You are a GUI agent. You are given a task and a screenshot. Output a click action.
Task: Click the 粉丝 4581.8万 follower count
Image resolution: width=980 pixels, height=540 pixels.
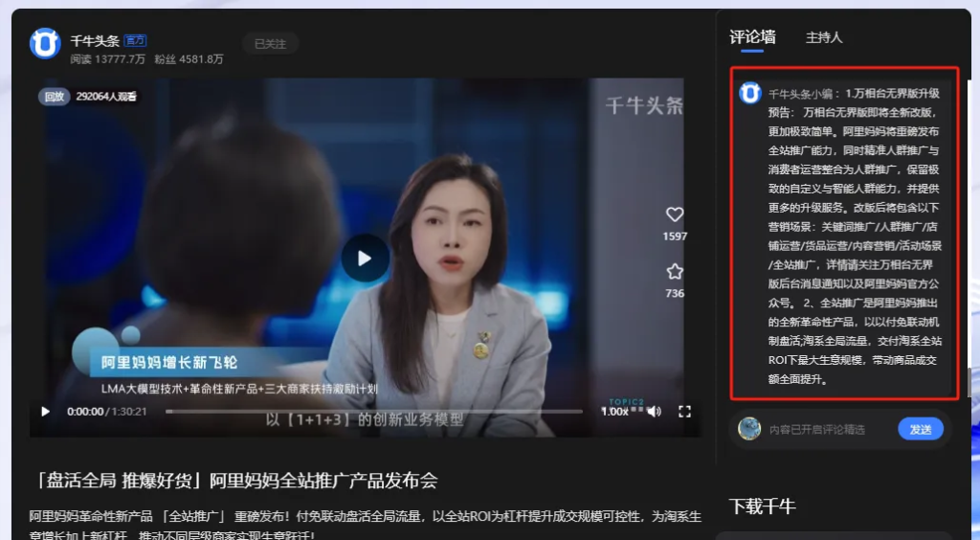click(x=189, y=59)
